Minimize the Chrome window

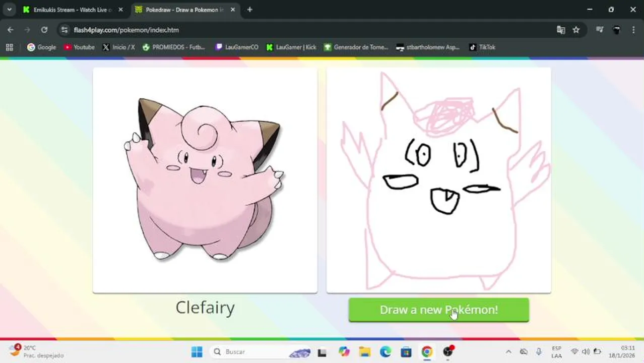point(590,10)
